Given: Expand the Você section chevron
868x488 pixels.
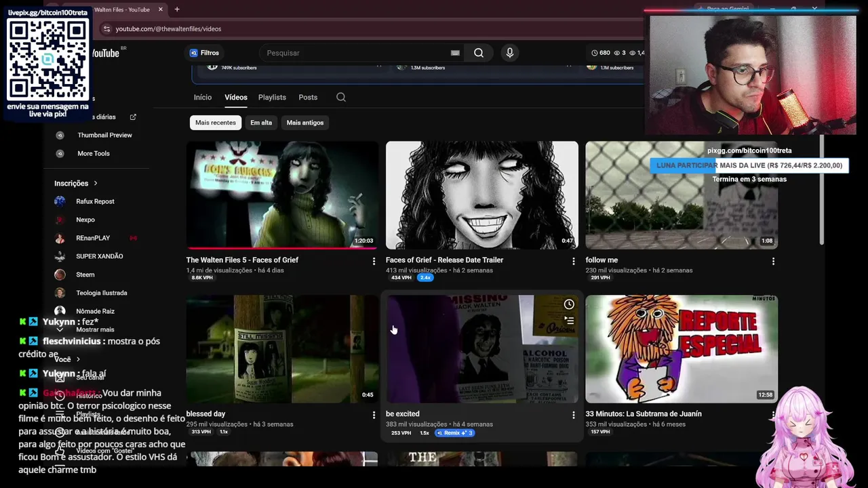Looking at the screenshot, I should (78, 359).
